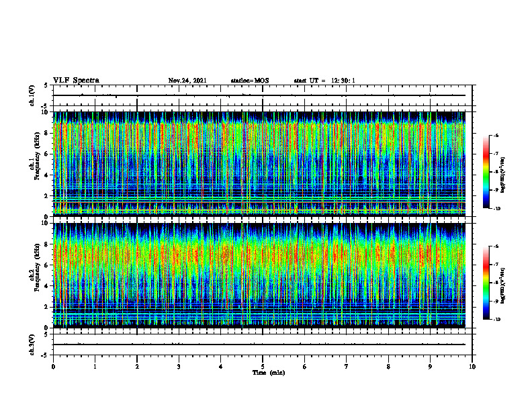The width and height of the screenshot is (532, 411).
Task: Select the "start UT = 12:30: 1" text
Action: (x=324, y=81)
